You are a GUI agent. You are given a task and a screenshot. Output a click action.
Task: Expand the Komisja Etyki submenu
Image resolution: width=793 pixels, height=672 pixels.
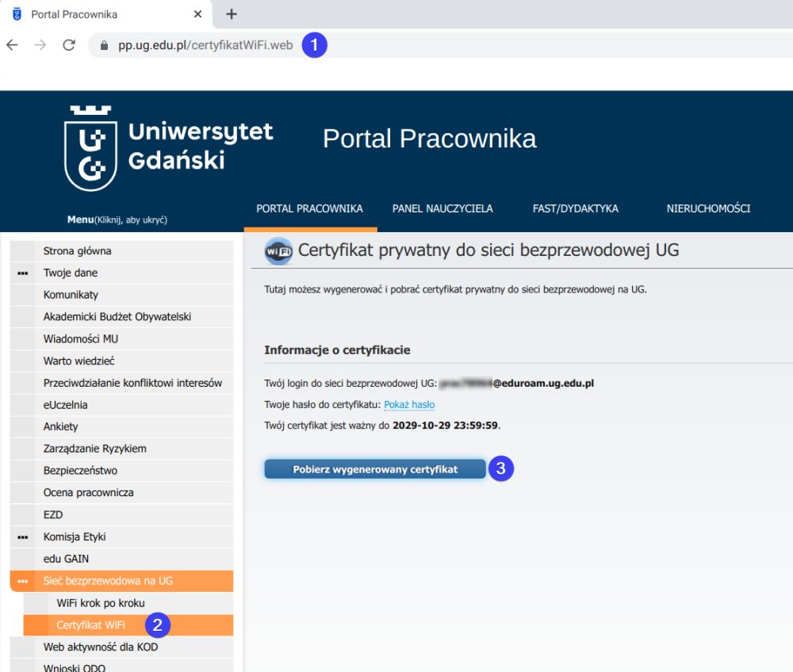coord(22,536)
